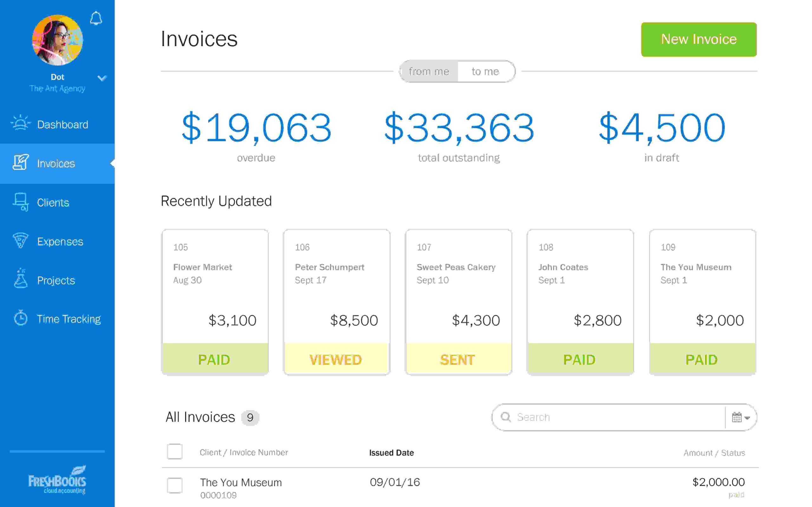Open the Clients section
The width and height of the screenshot is (812, 507).
click(53, 202)
